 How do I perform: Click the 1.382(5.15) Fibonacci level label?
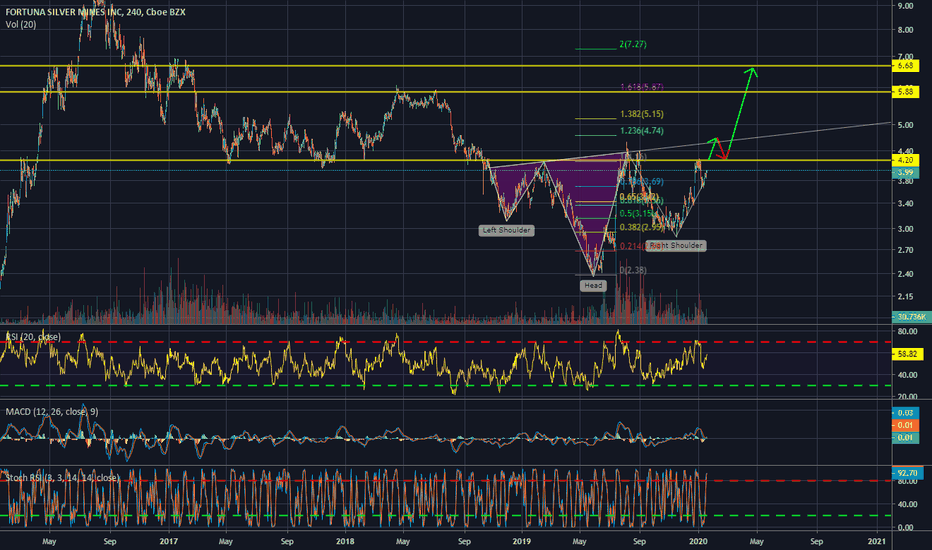[x=641, y=114]
